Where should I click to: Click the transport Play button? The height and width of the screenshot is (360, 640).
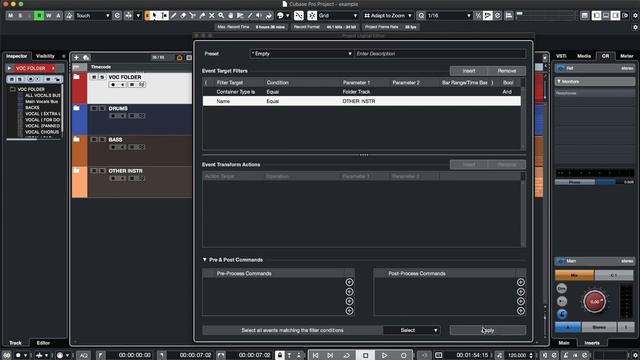(x=384, y=355)
